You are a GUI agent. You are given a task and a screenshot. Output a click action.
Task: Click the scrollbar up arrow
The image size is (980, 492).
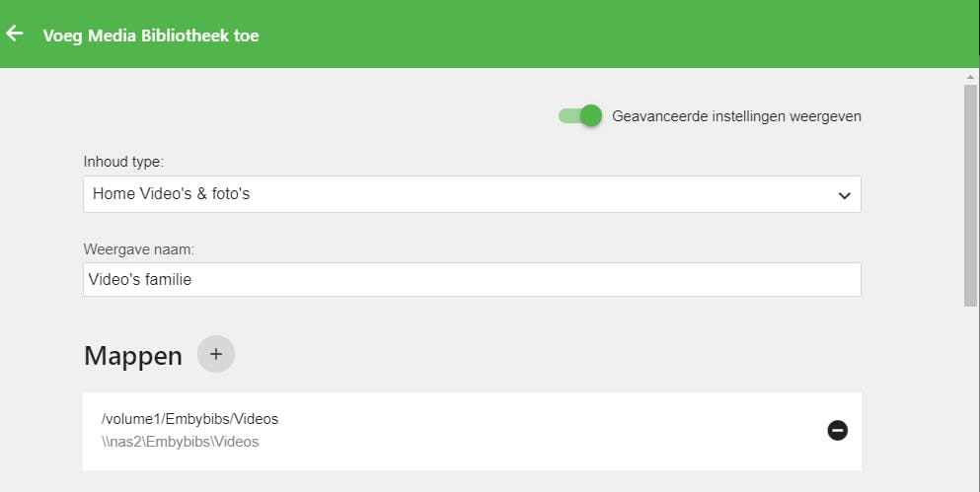pyautogui.click(x=970, y=76)
